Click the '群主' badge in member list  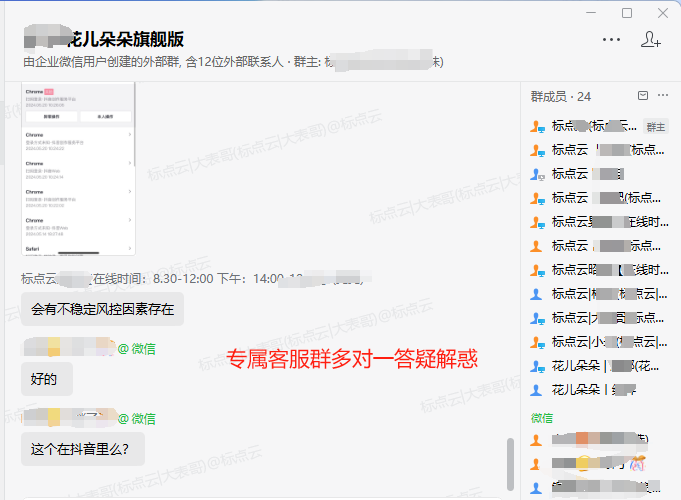(655, 127)
